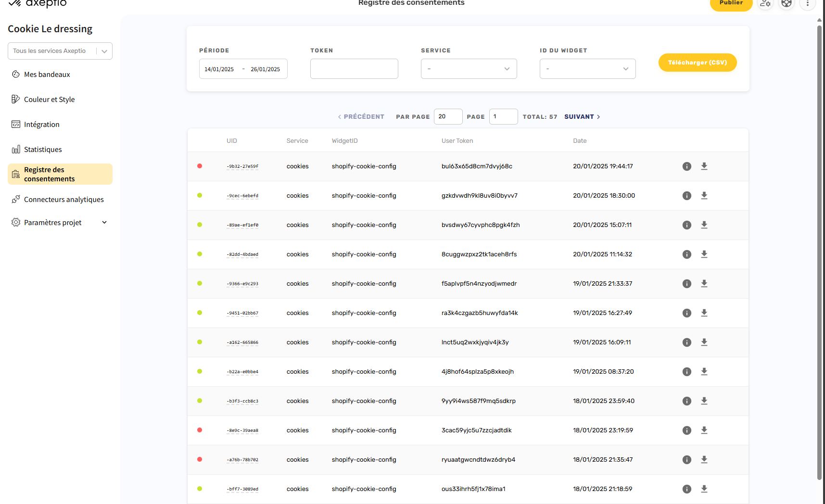
Task: Click the user settings icon beside Publier
Action: 765,3
